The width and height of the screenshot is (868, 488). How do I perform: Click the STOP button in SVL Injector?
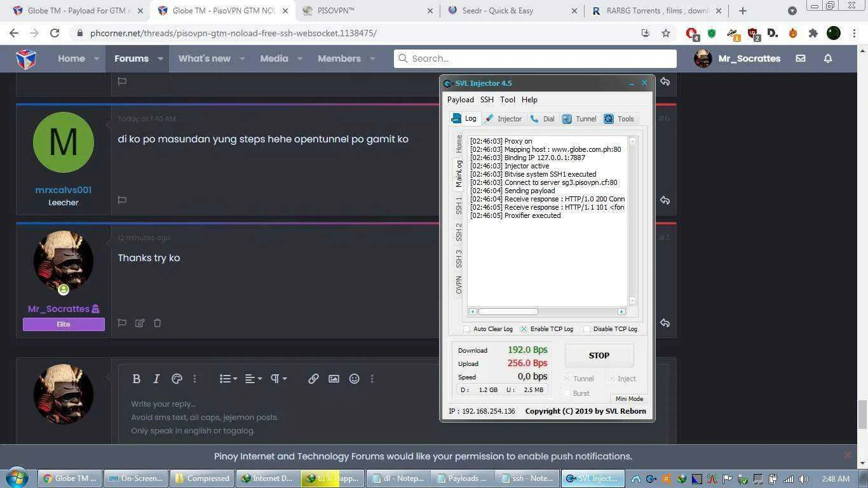(599, 356)
